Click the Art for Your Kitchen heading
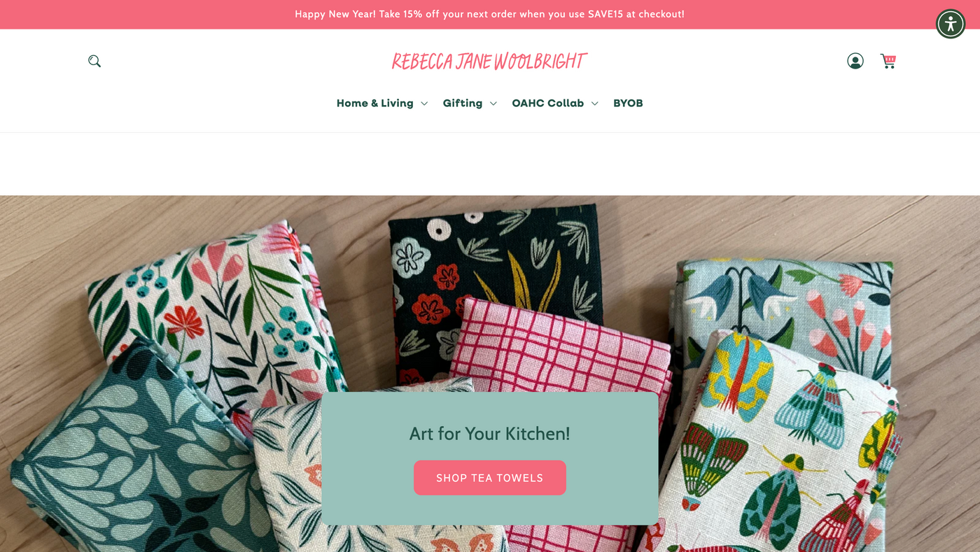 (489, 434)
